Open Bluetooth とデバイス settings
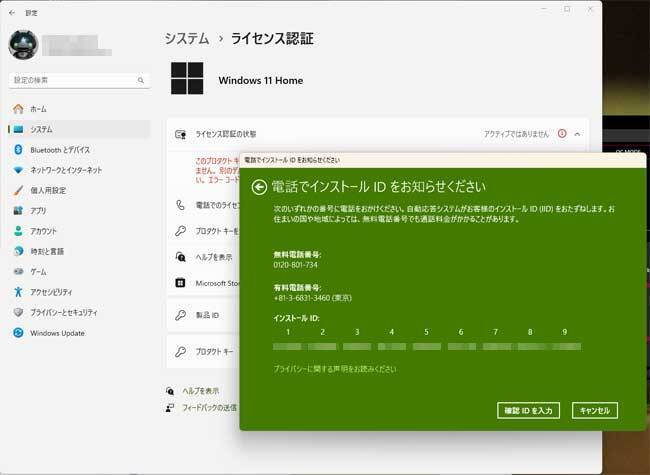The height and width of the screenshot is (475, 650). 79,150
